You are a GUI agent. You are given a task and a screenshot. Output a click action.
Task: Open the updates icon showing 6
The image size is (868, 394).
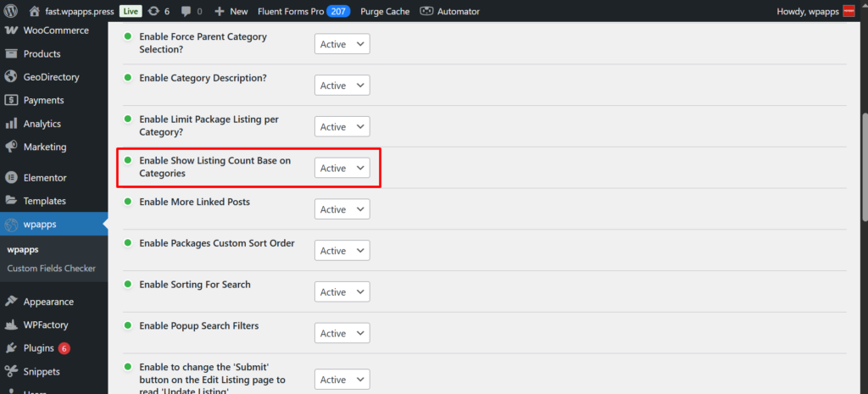152,11
